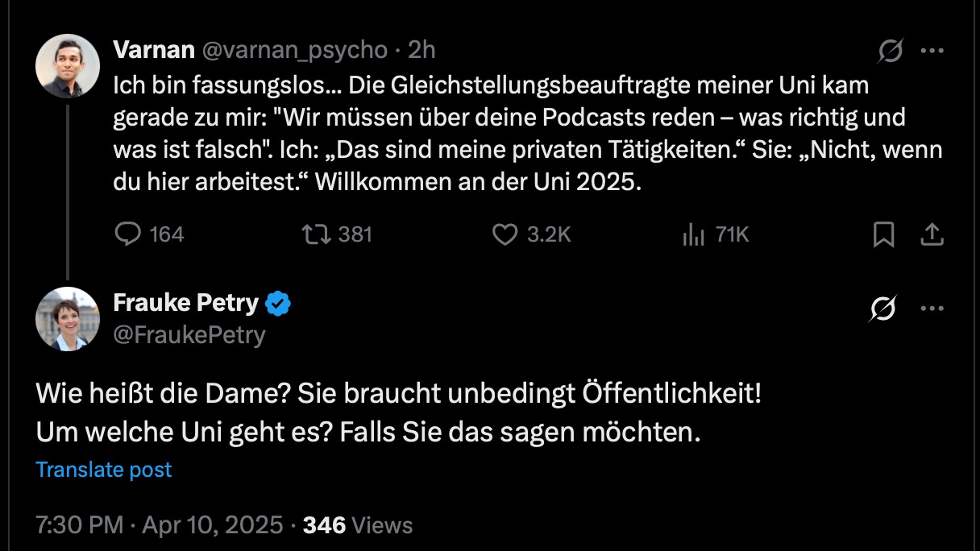This screenshot has width=980, height=551.
Task: Click the Frauke Petry display name
Action: (x=186, y=303)
